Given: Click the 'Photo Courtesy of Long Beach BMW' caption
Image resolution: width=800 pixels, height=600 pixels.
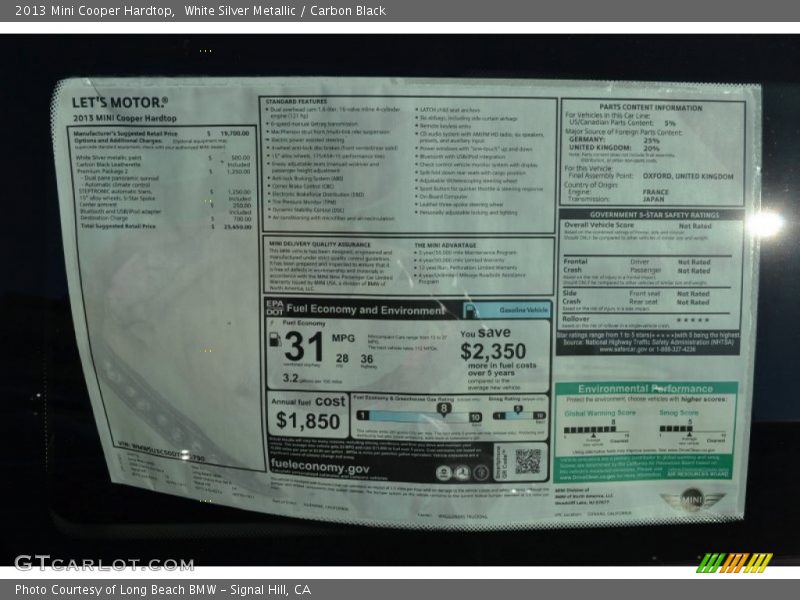Looking at the screenshot, I should tap(163, 590).
